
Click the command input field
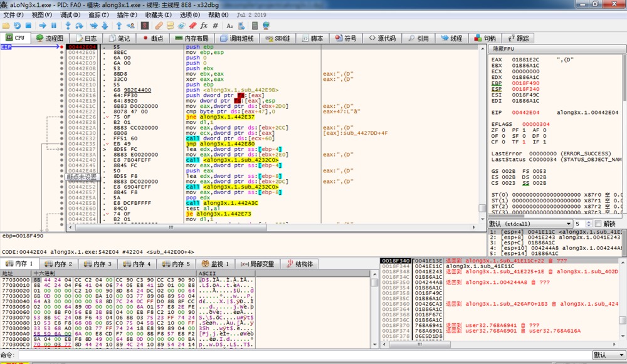(304, 355)
